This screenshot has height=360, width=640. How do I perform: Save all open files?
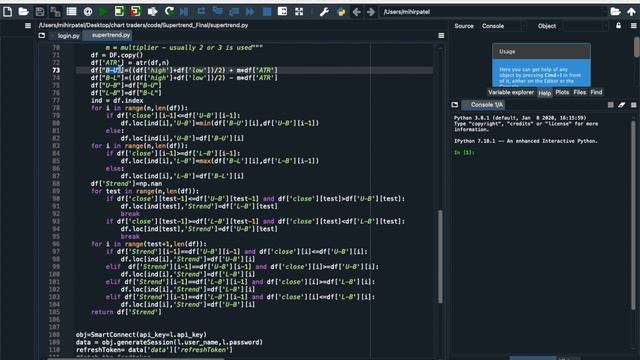[x=55, y=12]
